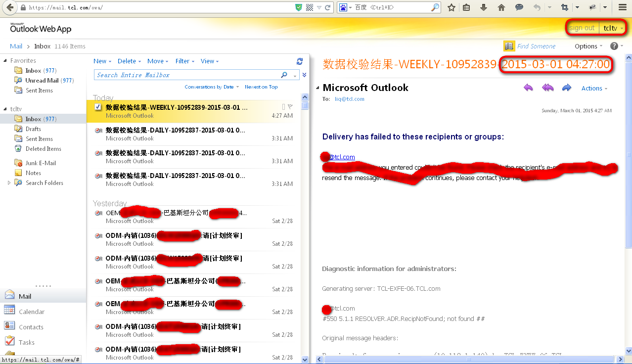The width and height of the screenshot is (632, 364).
Task: Go to the browser home page icon
Action: [501, 7]
